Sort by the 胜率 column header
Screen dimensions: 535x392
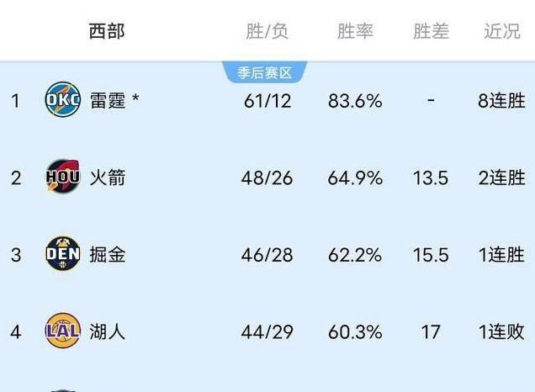coord(355,31)
